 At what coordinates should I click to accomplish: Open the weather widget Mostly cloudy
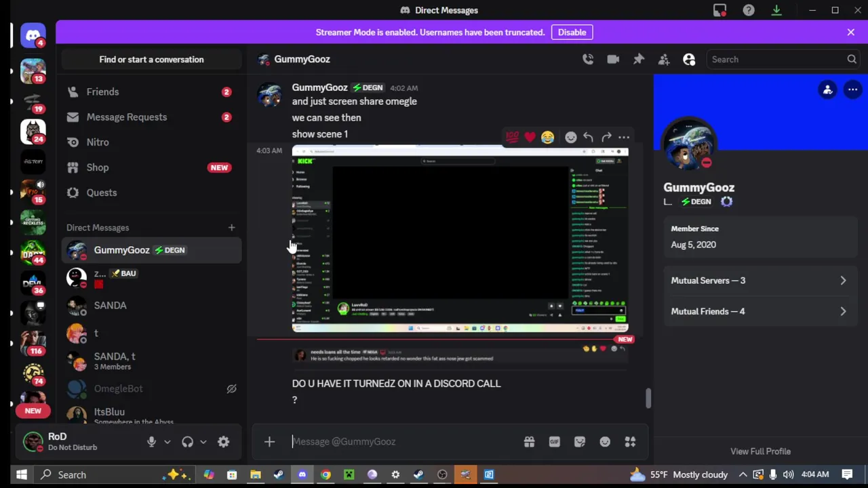pyautogui.click(x=678, y=474)
